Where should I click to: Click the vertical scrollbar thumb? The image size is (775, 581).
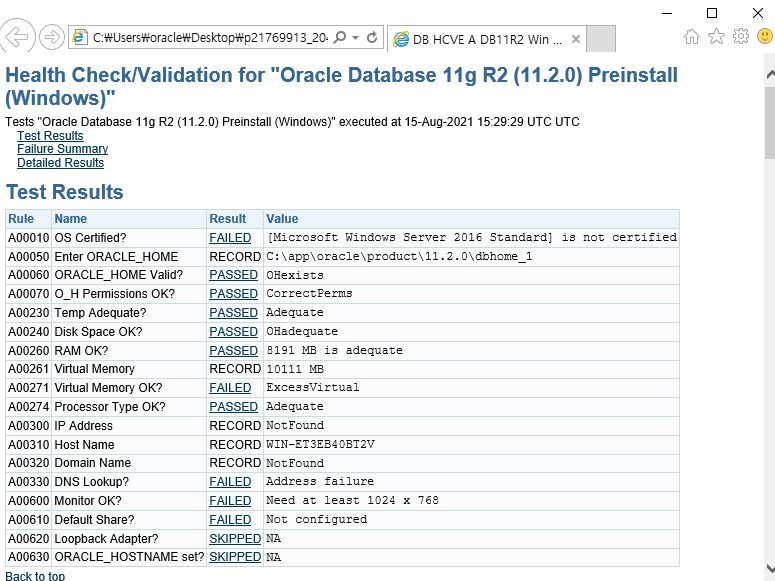[x=770, y=123]
